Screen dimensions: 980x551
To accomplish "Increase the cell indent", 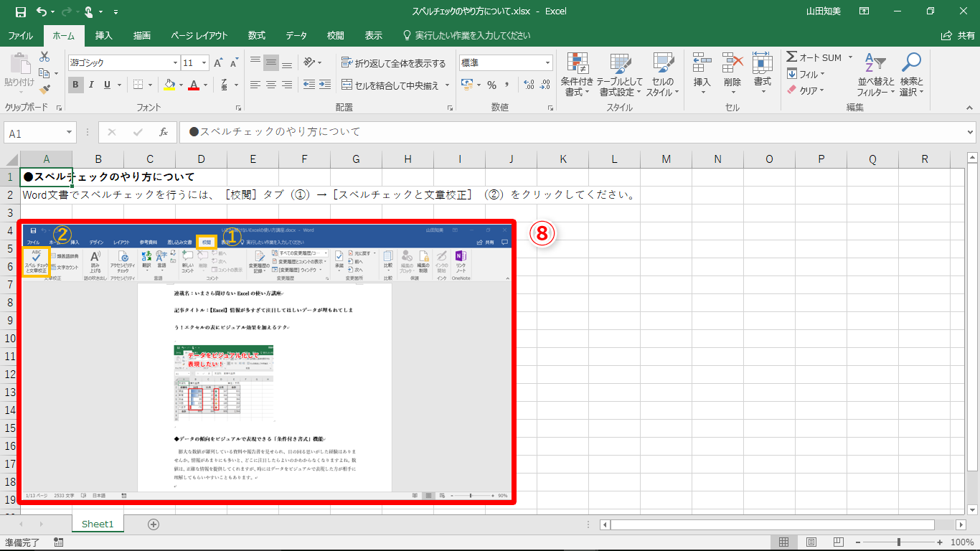I will point(326,85).
